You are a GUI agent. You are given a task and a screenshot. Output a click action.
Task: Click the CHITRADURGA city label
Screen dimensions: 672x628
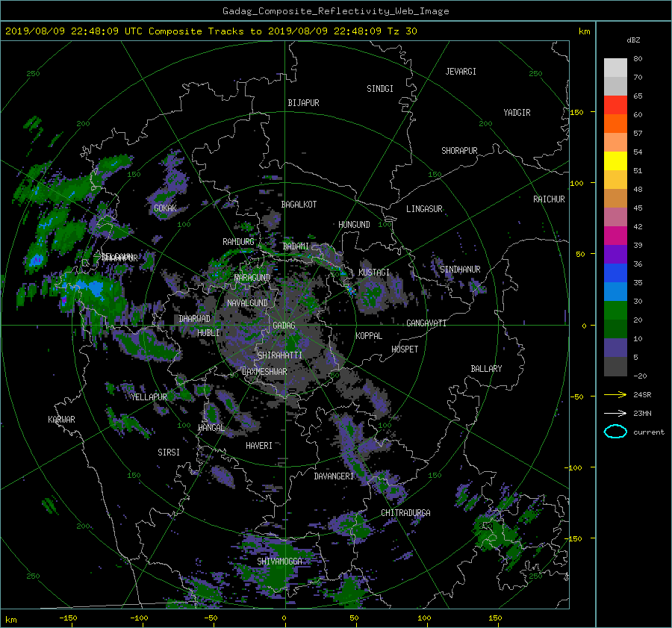(406, 513)
